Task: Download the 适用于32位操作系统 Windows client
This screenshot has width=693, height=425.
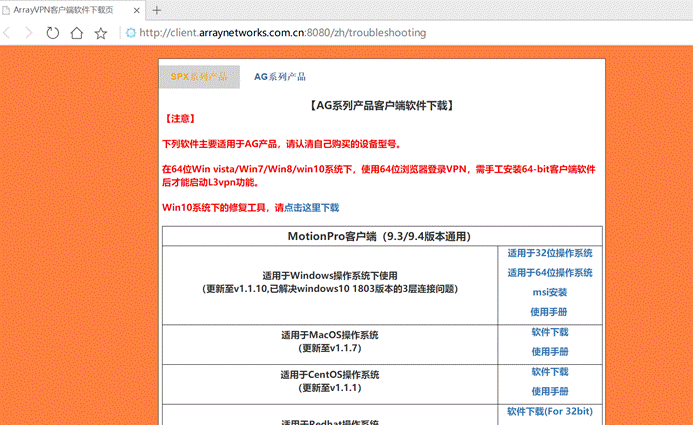Action: tap(550, 253)
